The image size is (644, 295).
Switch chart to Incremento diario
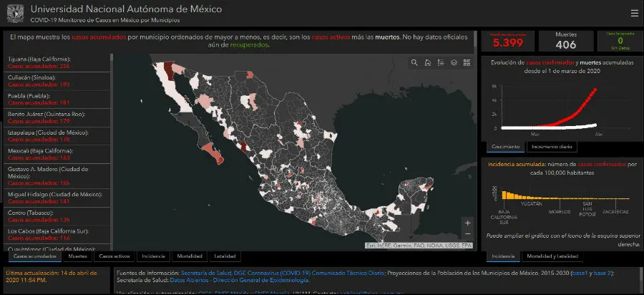click(551, 146)
